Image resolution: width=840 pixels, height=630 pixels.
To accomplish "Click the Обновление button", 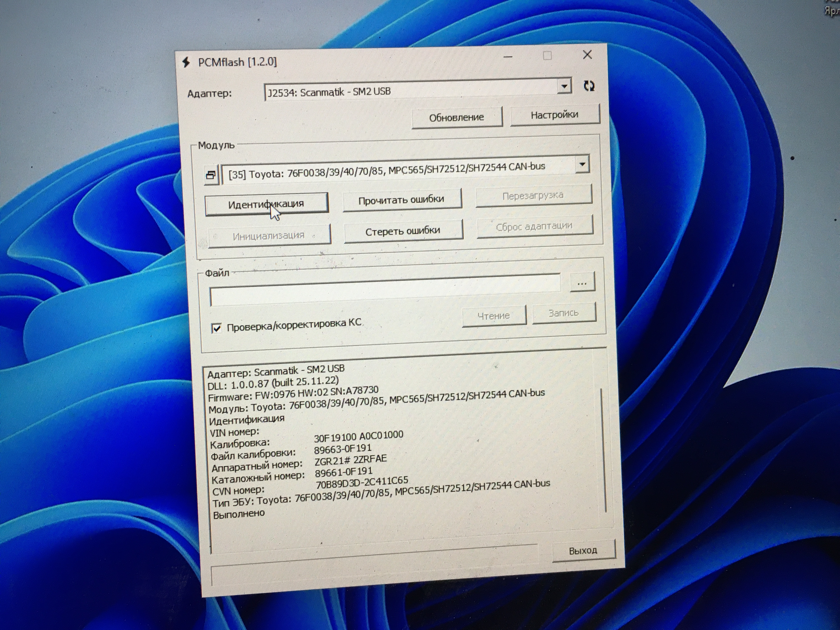I will tap(456, 118).
